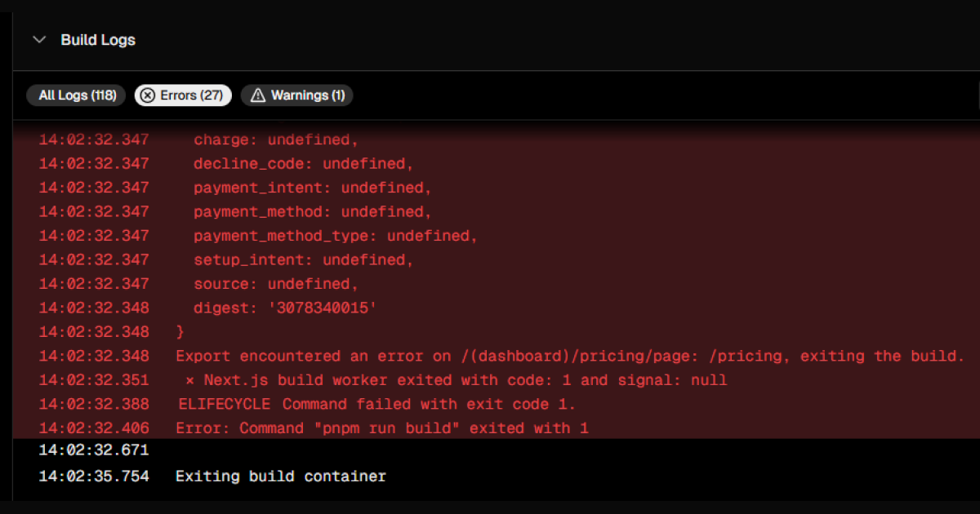This screenshot has height=514, width=980.
Task: Select the payment_intent: undefined log line
Action: coord(496,188)
